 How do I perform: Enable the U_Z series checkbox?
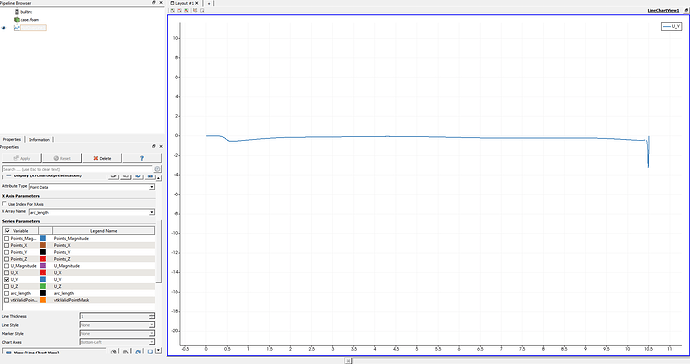point(7,287)
